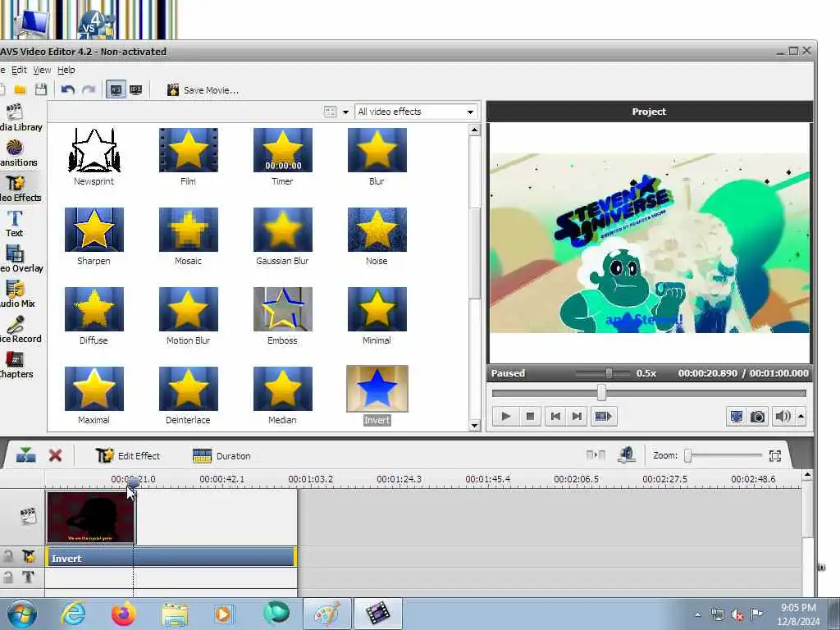Open the Audio Mix sidebar tool
This screenshot has height=630, width=840.
click(x=16, y=294)
